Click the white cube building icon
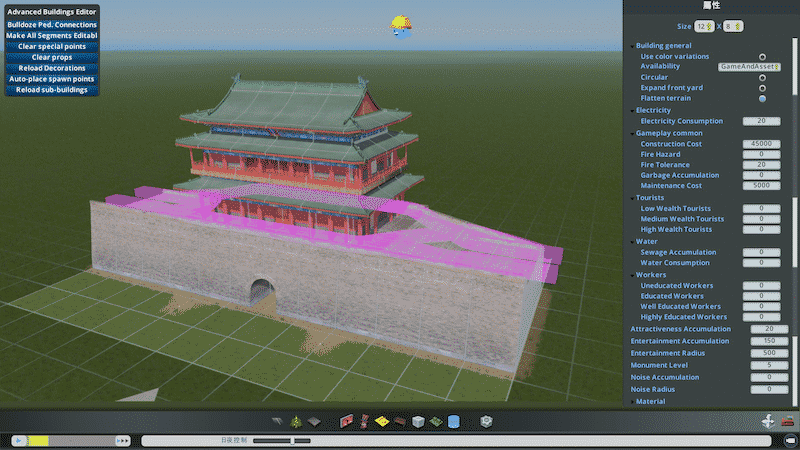 [418, 421]
